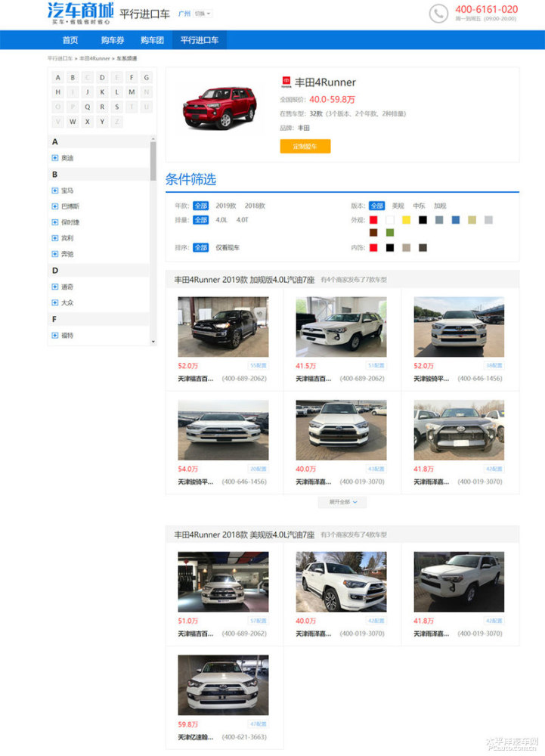545x756 pixels.
Task: Select brown exterior color swatch
Action: pyautogui.click(x=373, y=233)
